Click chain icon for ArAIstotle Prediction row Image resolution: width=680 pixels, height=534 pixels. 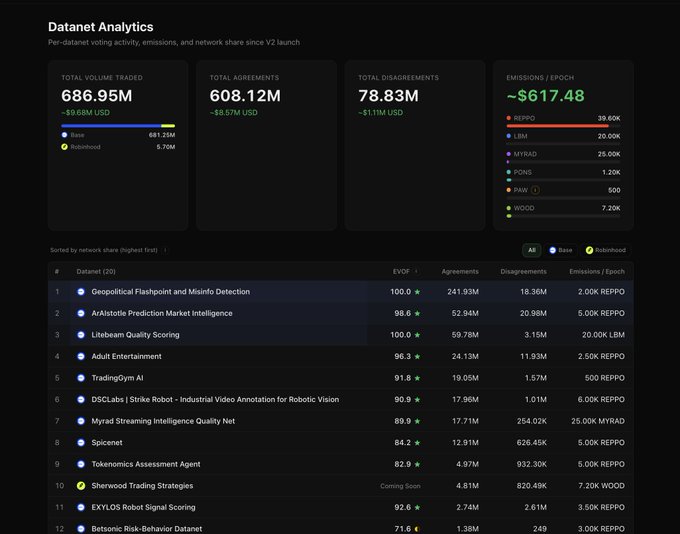coord(81,313)
